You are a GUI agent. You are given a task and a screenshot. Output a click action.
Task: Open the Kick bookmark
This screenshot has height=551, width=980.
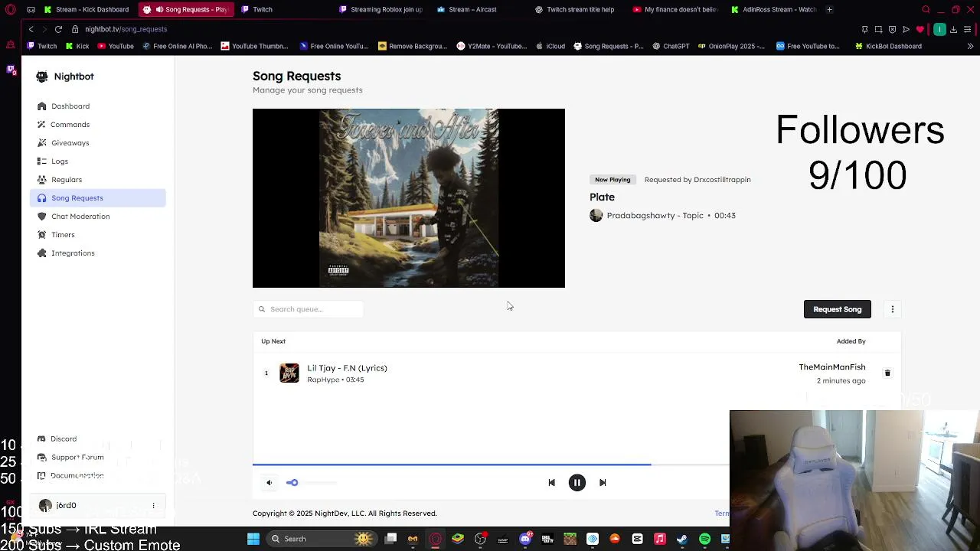pyautogui.click(x=77, y=46)
